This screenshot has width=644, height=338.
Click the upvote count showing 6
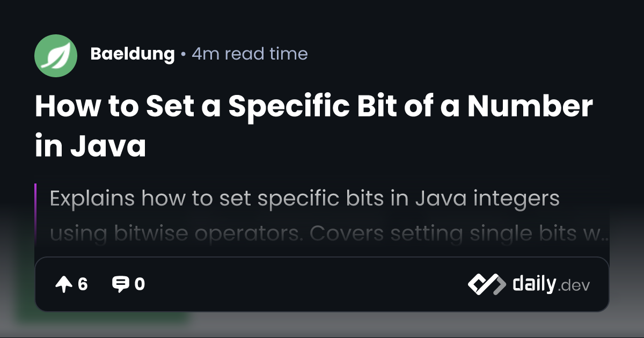(x=83, y=284)
